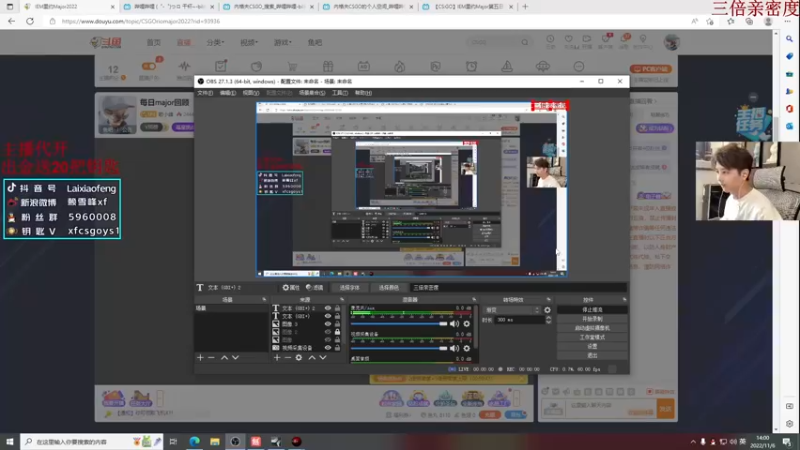Open the OBS 编辑(E) menu

pyautogui.click(x=228, y=93)
